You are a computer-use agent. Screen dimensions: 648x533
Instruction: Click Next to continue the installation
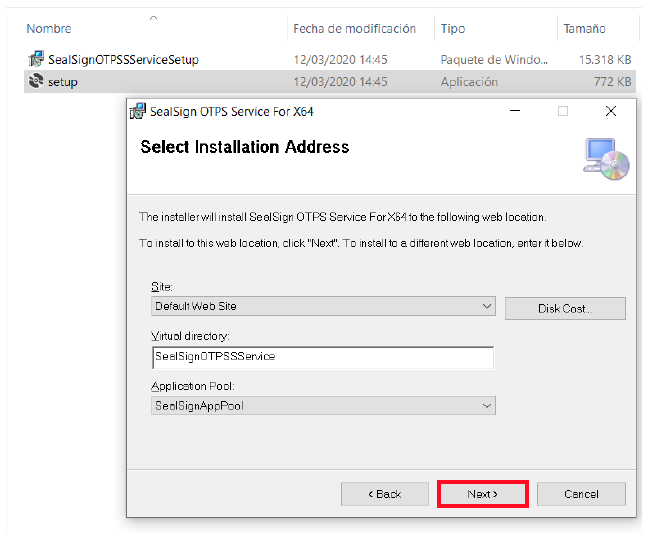(482, 494)
